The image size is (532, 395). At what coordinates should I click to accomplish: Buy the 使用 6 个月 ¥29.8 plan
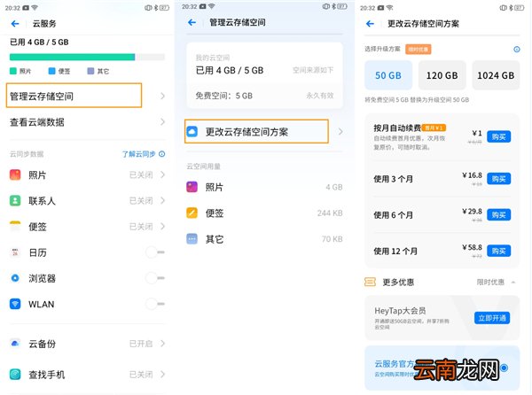coord(498,215)
